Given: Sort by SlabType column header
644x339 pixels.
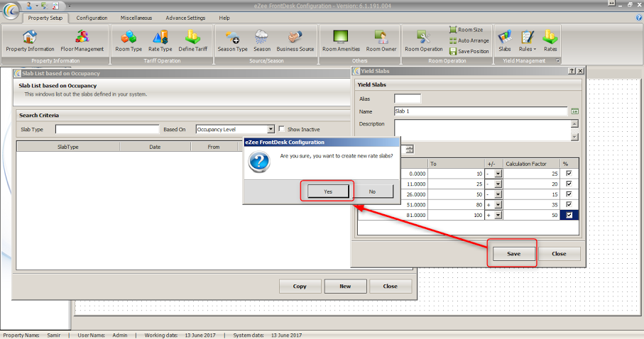Looking at the screenshot, I should [x=68, y=147].
